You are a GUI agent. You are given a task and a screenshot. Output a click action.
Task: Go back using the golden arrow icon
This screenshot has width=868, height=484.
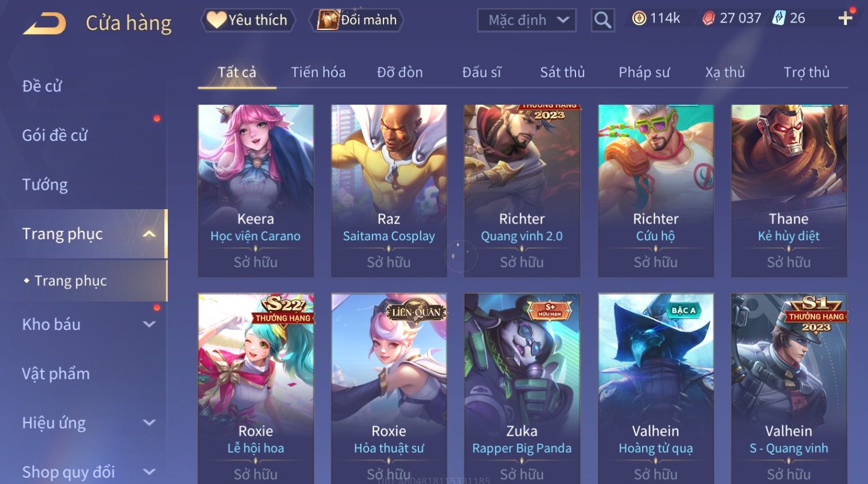(45, 24)
